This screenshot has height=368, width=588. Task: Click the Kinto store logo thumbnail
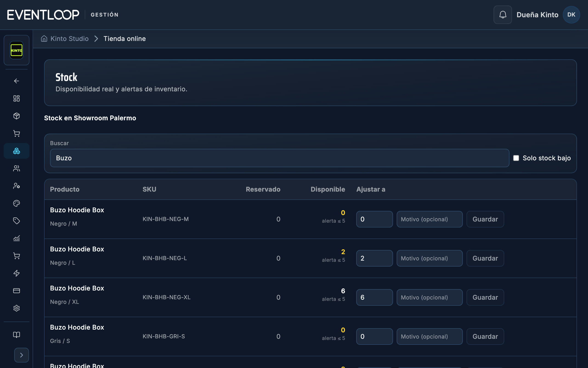click(17, 50)
